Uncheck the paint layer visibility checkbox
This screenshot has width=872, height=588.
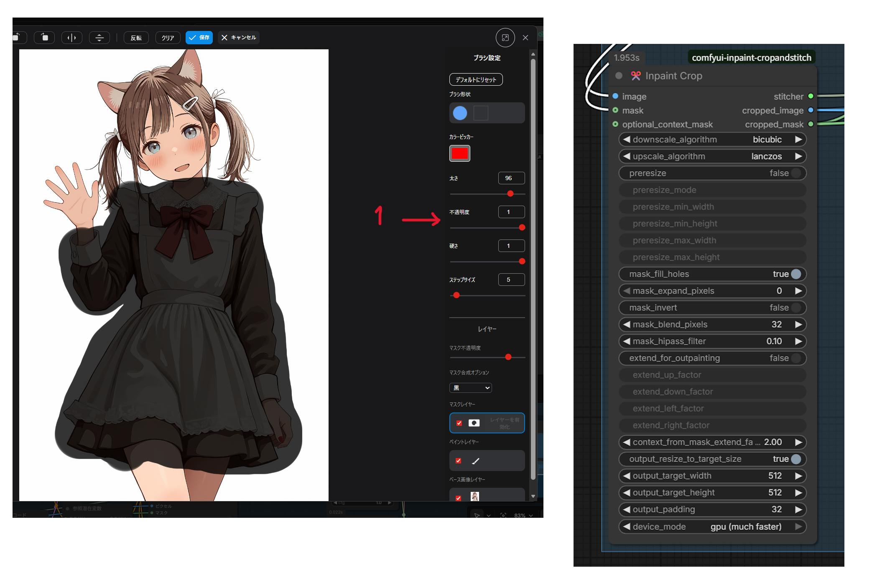coord(459,461)
